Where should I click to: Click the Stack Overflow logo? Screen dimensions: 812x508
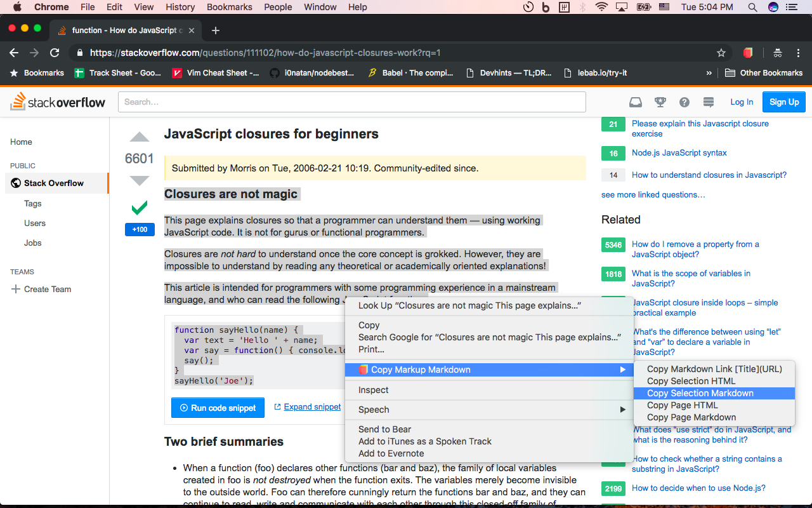pyautogui.click(x=58, y=102)
